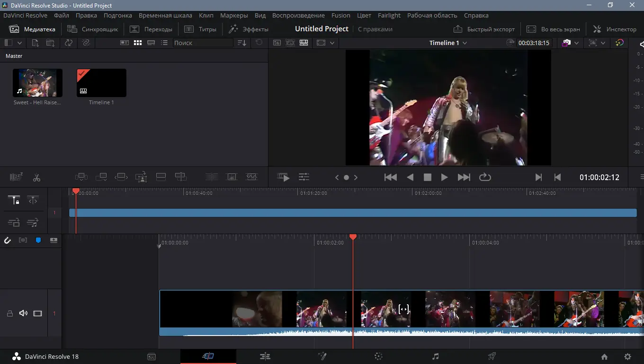
Task: Select the Split Clip scissors tool
Action: click(36, 178)
